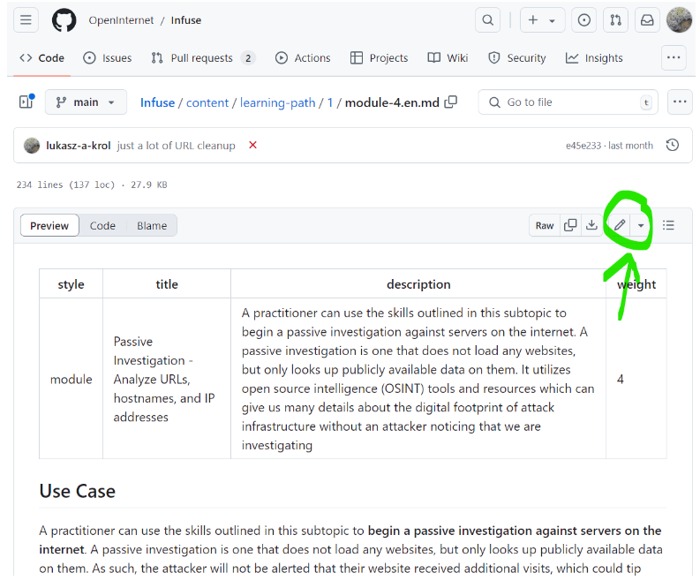Navigate to content folder in breadcrumb

(x=207, y=102)
